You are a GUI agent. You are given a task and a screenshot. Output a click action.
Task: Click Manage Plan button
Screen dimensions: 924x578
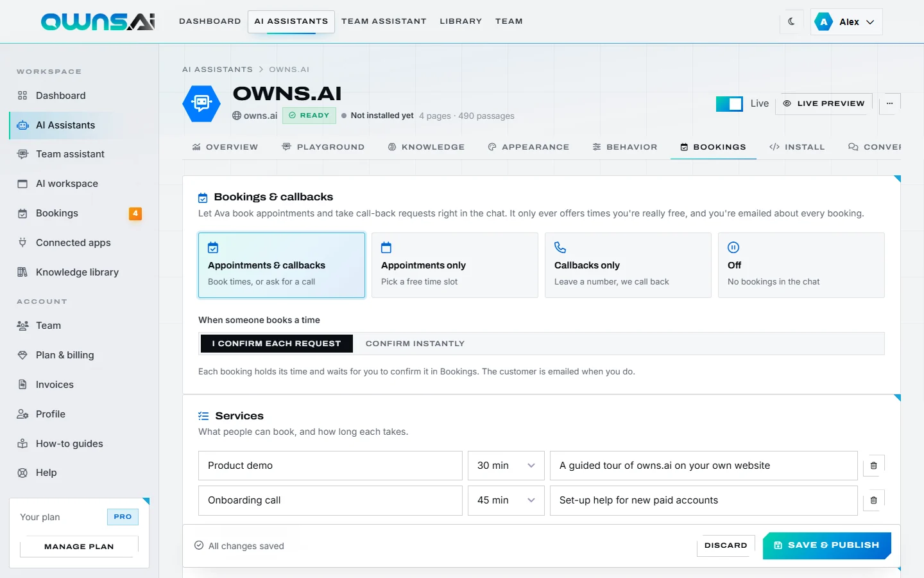[x=79, y=547]
